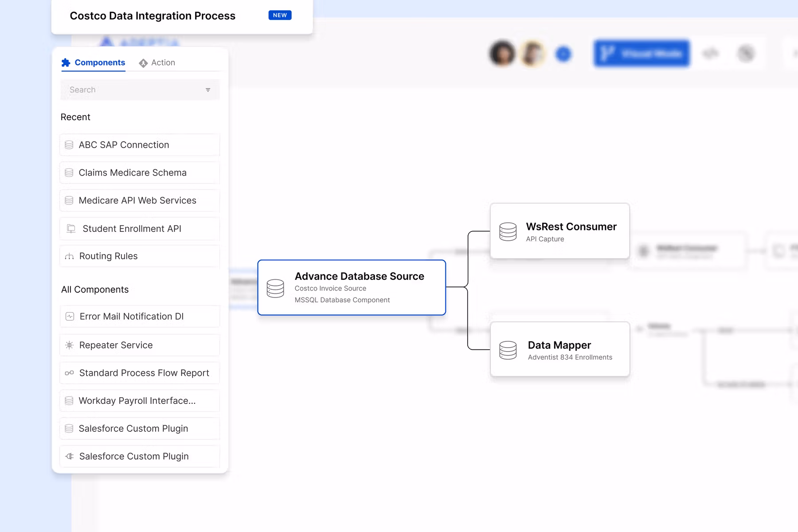This screenshot has height=532, width=798.
Task: Click database icon beside ABC SAP Connection
Action: [x=69, y=145]
